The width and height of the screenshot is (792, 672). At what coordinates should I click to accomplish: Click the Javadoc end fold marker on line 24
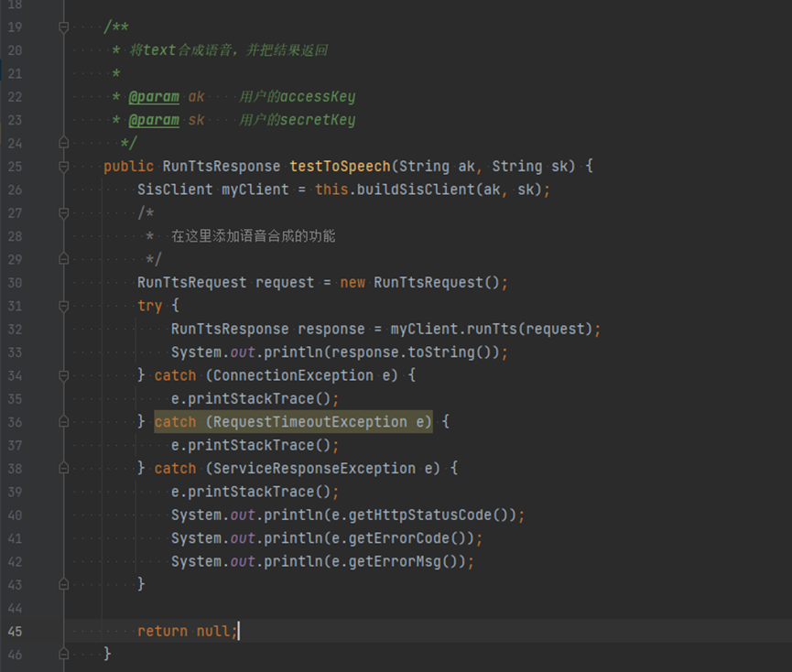coord(64,144)
